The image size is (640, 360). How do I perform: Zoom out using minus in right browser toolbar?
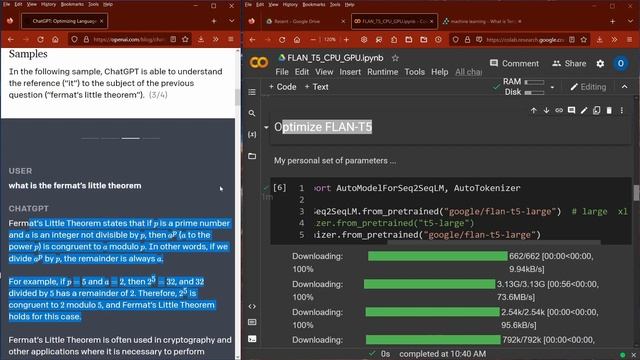click(313, 40)
